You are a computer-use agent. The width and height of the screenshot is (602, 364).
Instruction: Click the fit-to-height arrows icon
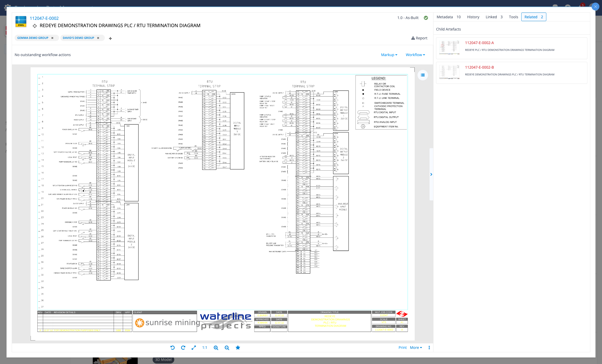coord(429,348)
